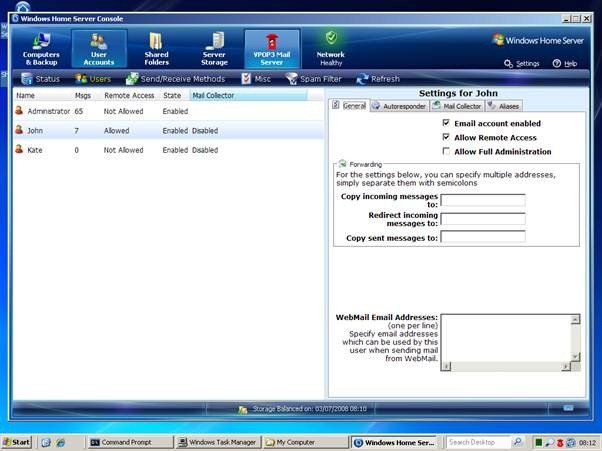Switch to the Autoresponder tab
Viewport: 602px width, 451px height.
tap(399, 106)
